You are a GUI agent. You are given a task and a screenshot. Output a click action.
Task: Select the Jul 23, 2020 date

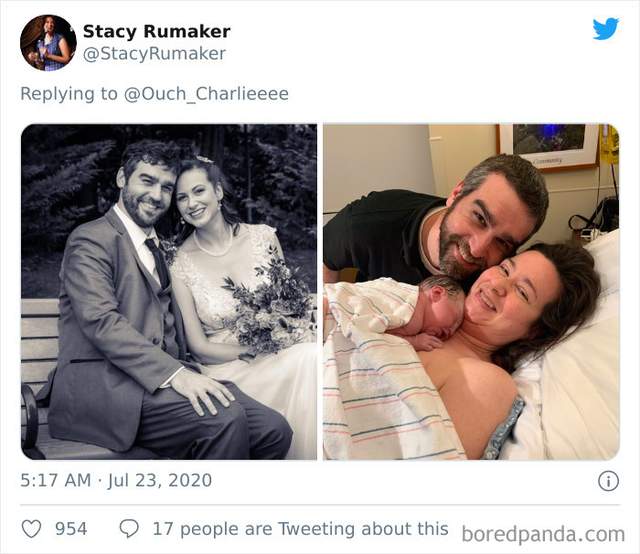(162, 480)
